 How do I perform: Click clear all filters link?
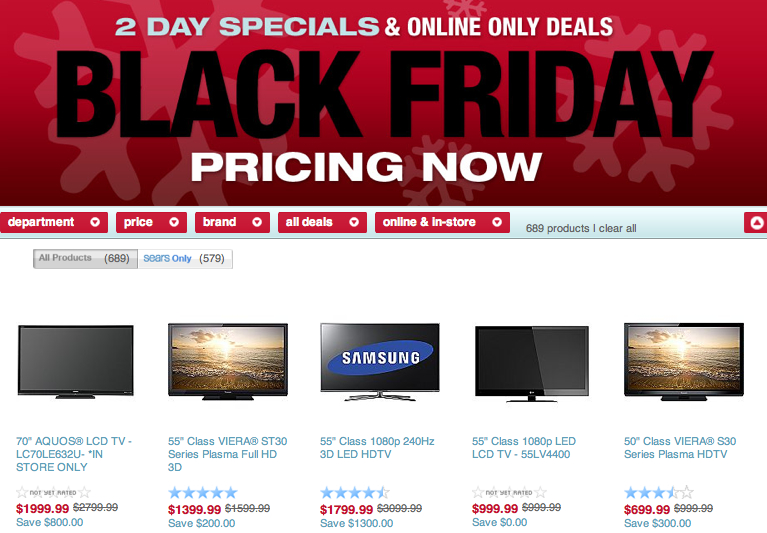pyautogui.click(x=617, y=228)
